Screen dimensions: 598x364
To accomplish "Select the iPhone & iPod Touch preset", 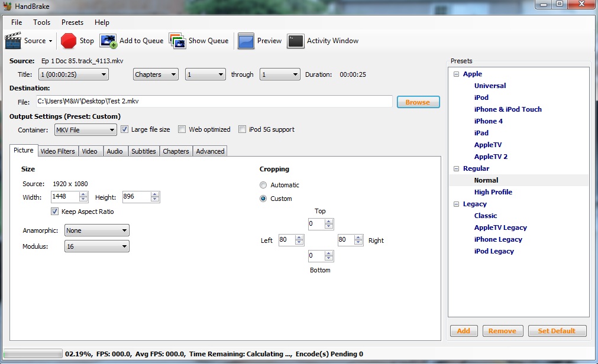I will tap(508, 109).
